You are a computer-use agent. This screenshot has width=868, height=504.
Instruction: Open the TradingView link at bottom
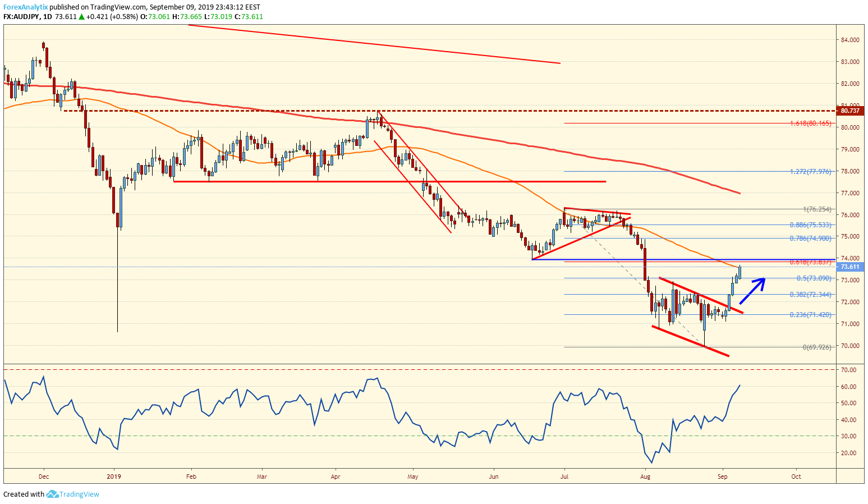pyautogui.click(x=79, y=494)
